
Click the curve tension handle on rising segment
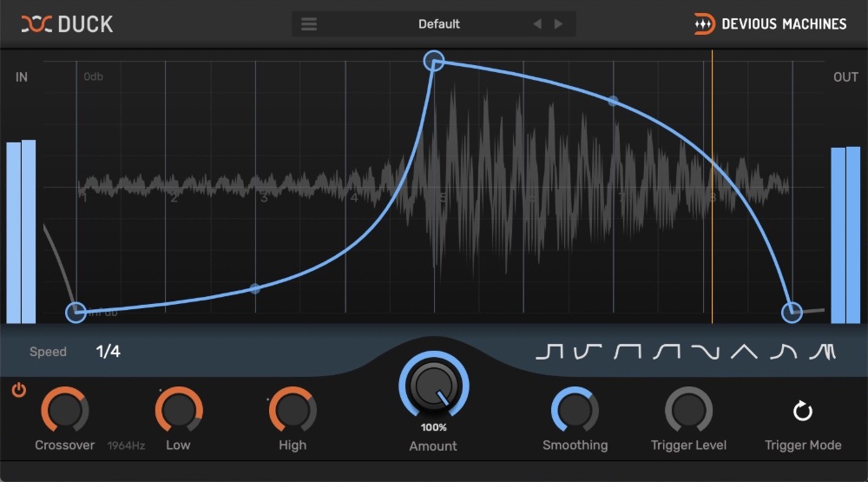tap(254, 288)
